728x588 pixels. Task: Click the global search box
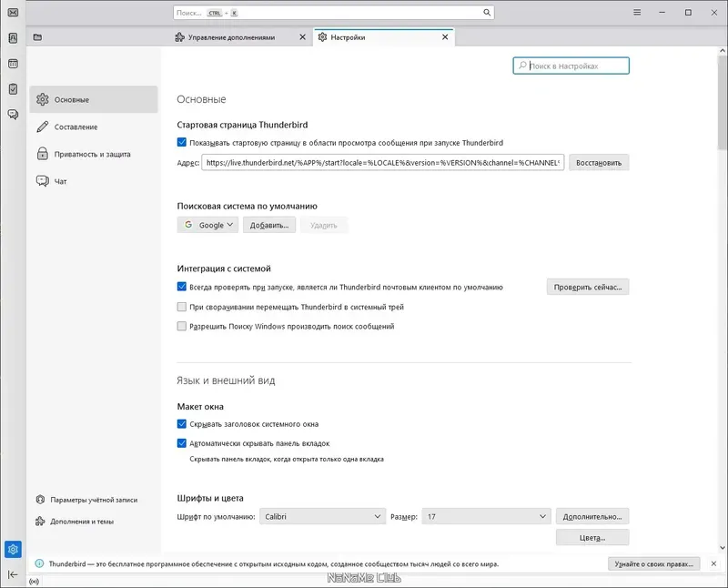[334, 13]
